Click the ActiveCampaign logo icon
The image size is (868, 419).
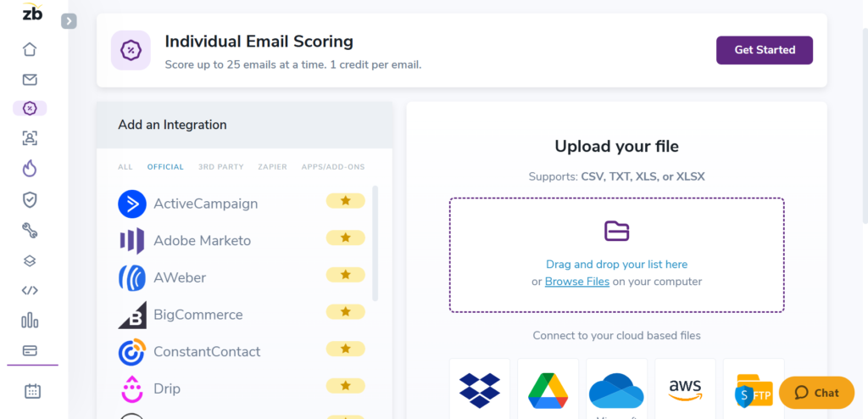click(132, 204)
